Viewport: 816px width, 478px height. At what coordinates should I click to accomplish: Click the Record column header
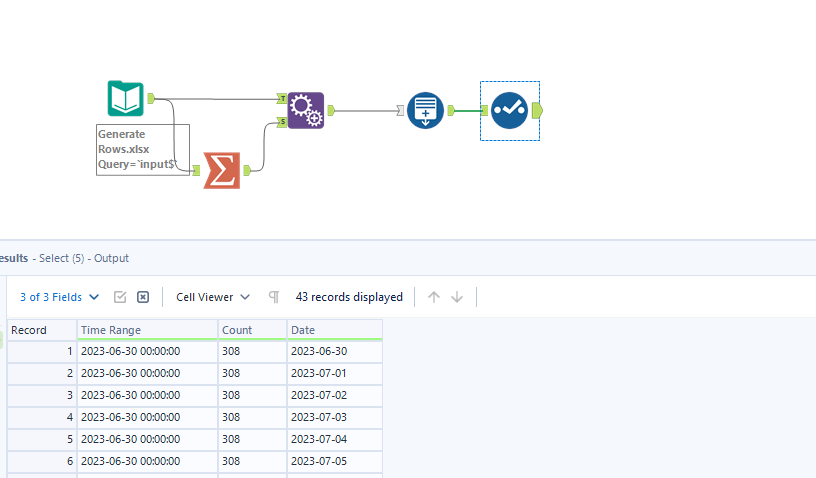[x=42, y=330]
